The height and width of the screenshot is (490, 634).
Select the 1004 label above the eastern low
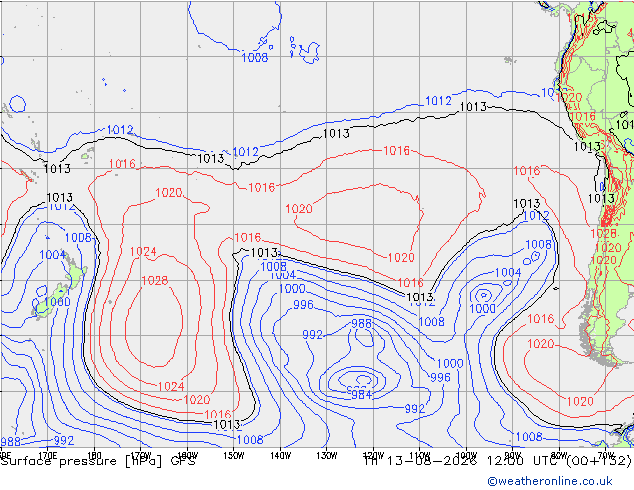(508, 272)
